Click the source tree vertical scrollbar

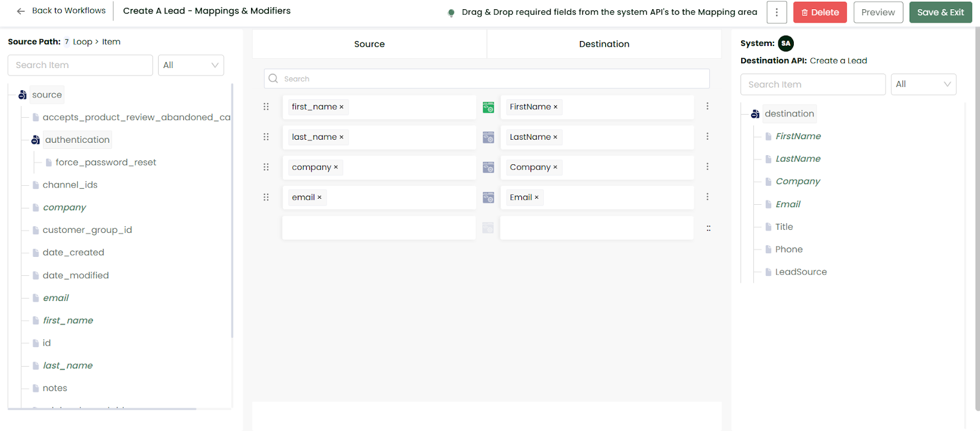coord(232,210)
